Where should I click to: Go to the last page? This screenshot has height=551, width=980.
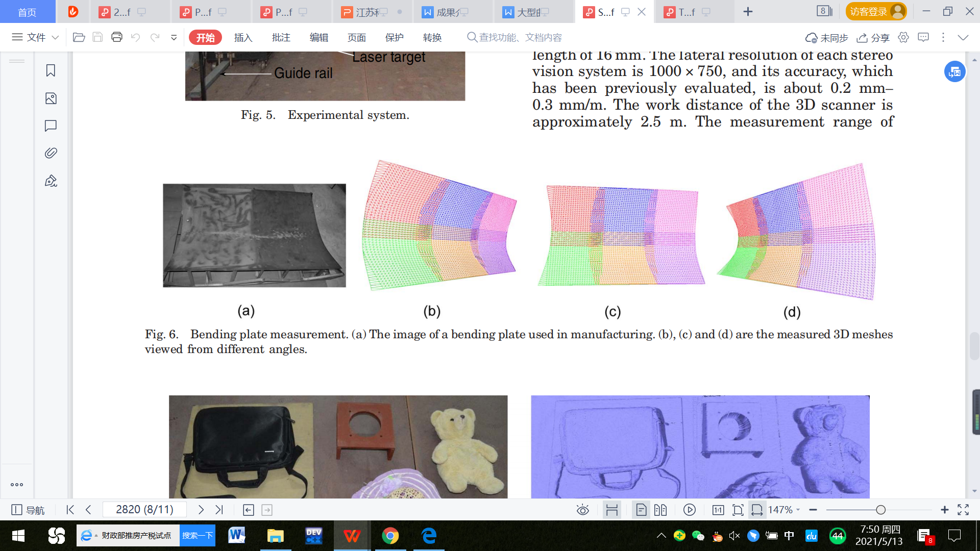(219, 510)
